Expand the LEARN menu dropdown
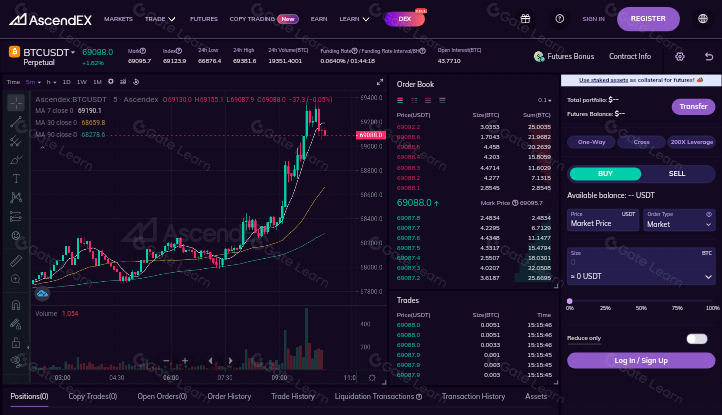The image size is (722, 415). tap(354, 19)
